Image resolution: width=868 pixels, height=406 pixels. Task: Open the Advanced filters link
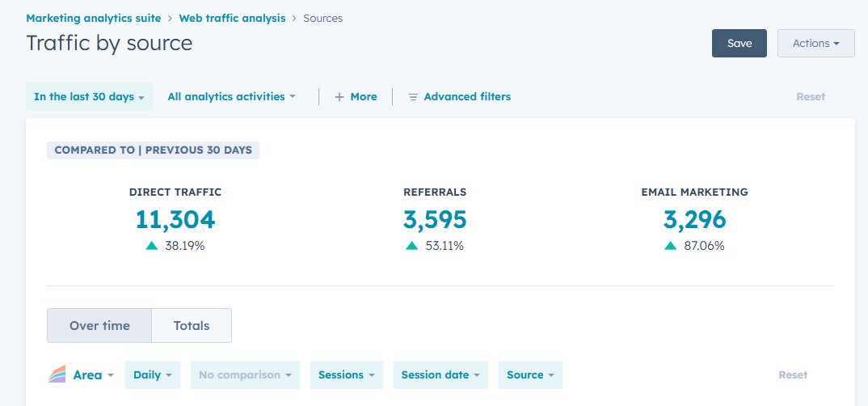[x=467, y=97]
